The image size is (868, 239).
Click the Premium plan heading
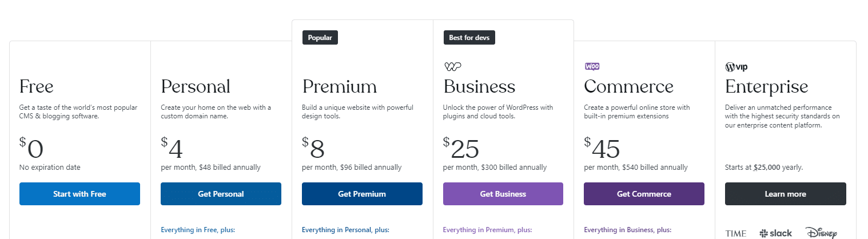340,87
